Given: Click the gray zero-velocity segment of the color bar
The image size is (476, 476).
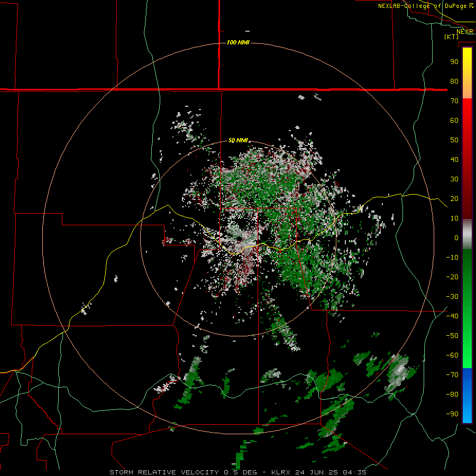Looking at the screenshot, I should click(467, 234).
